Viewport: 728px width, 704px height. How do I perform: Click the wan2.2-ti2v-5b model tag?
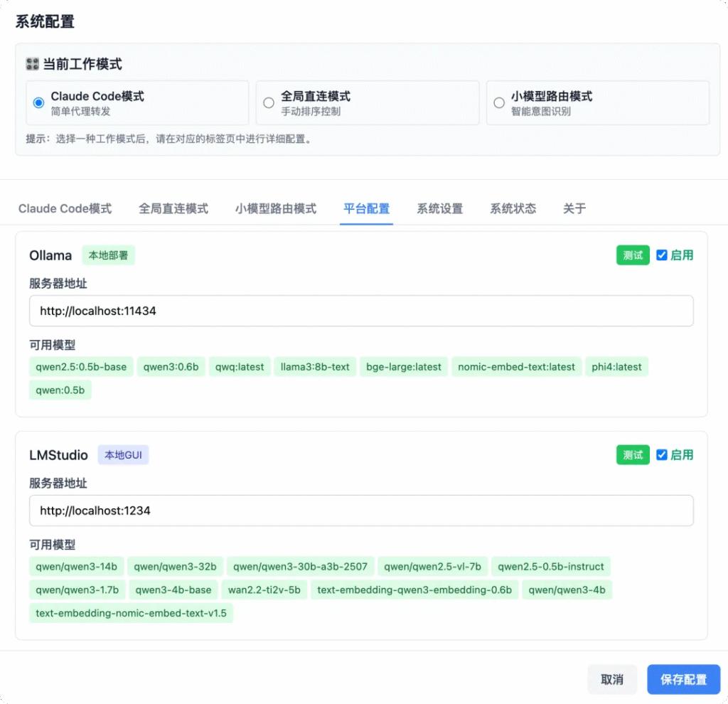[x=264, y=590]
